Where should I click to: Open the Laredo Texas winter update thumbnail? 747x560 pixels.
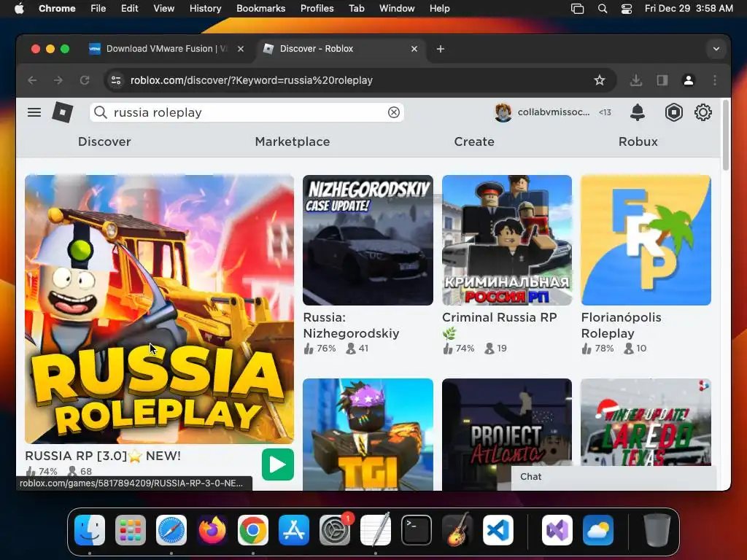tap(646, 422)
